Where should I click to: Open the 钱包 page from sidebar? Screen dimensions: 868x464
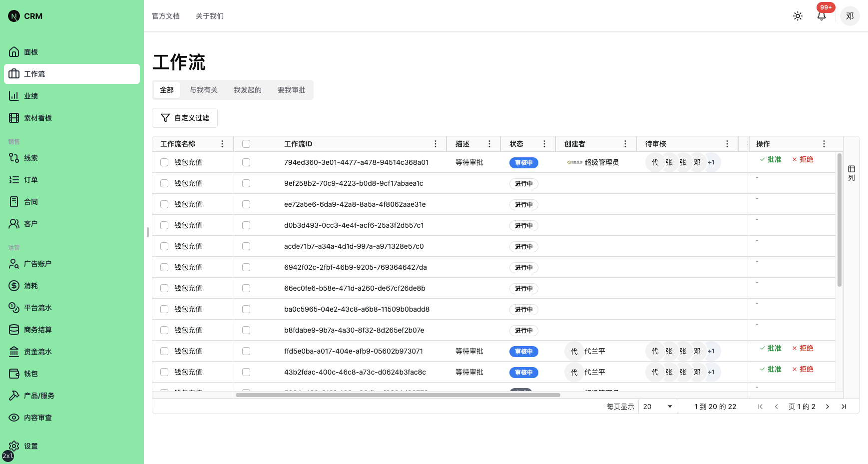tap(30, 373)
